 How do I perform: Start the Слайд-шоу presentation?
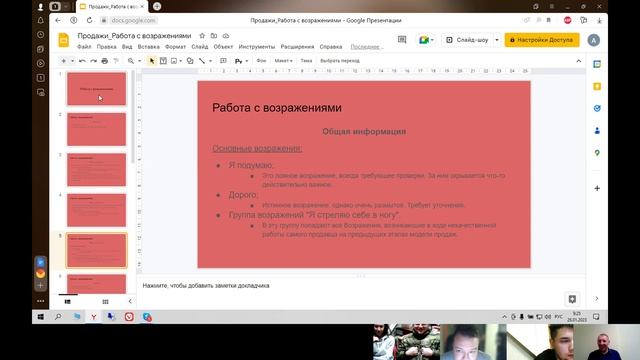click(468, 40)
